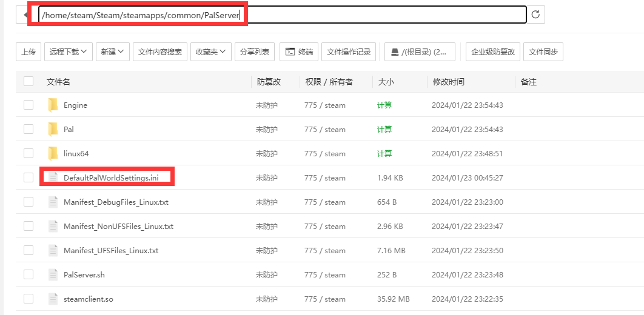Select checkbox for Manifest_UFSFiles_Linux.txt
The height and width of the screenshot is (315, 644).
[x=29, y=250]
